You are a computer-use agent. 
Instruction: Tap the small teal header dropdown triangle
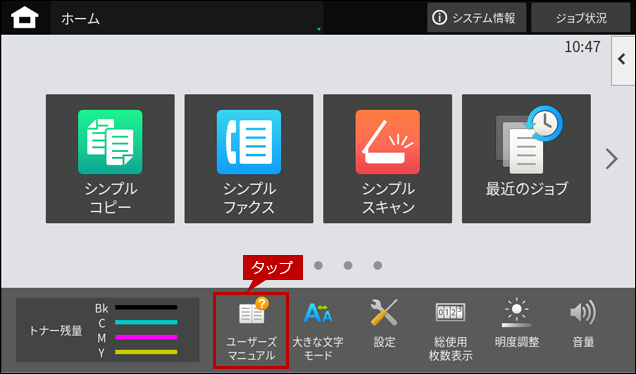[x=319, y=29]
